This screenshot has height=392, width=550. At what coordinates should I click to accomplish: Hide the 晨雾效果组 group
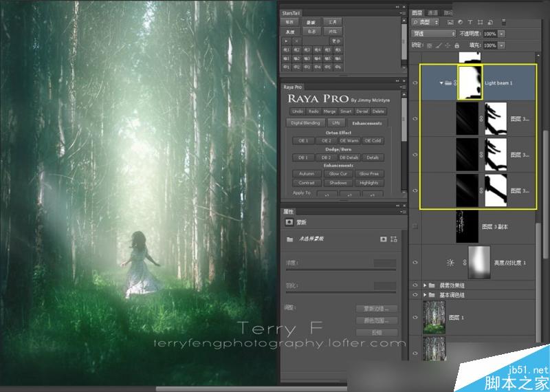pyautogui.click(x=415, y=285)
